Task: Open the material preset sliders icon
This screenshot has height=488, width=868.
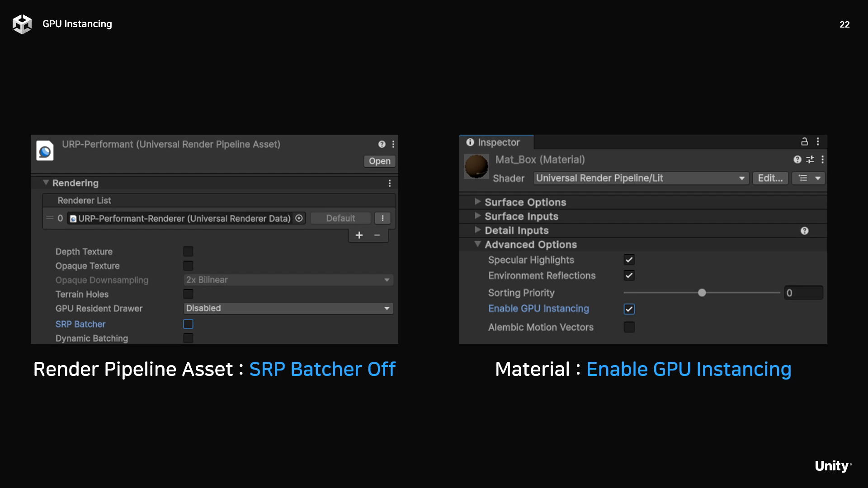Action: point(810,160)
